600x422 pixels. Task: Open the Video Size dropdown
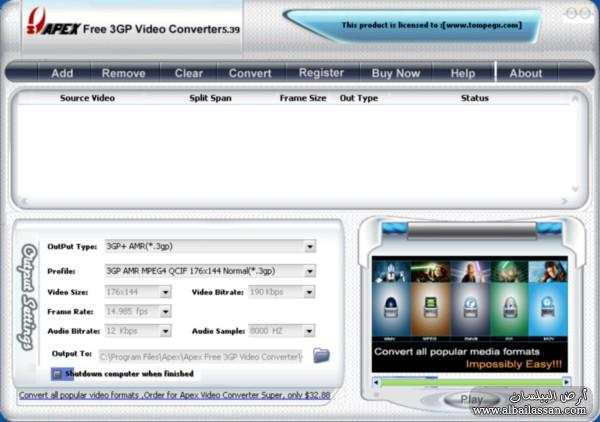[x=165, y=292]
